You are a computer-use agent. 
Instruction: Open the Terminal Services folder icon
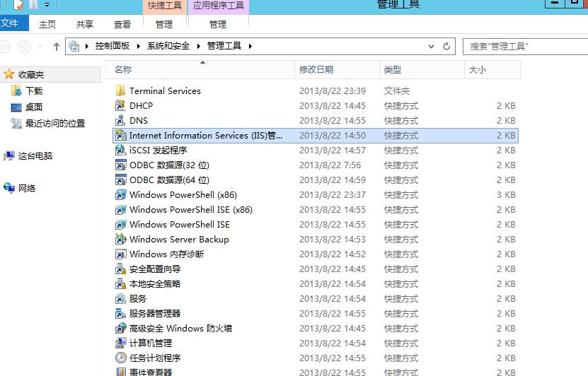[120, 90]
